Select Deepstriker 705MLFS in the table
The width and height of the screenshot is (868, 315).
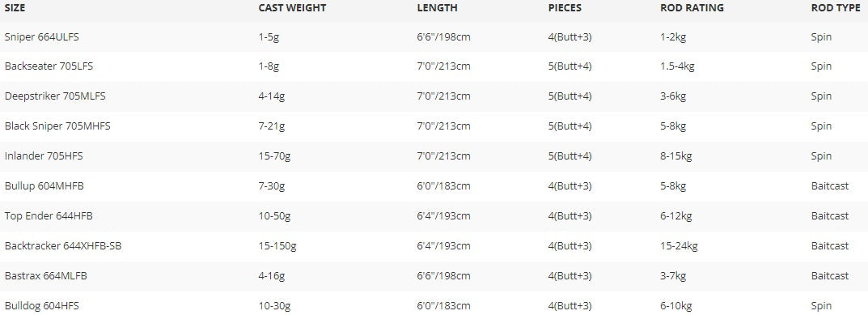[x=55, y=96]
